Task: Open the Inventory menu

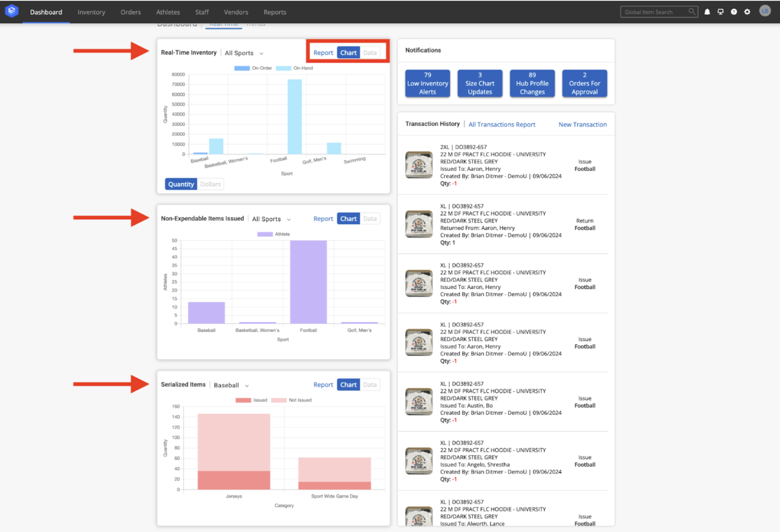Action: pos(91,12)
